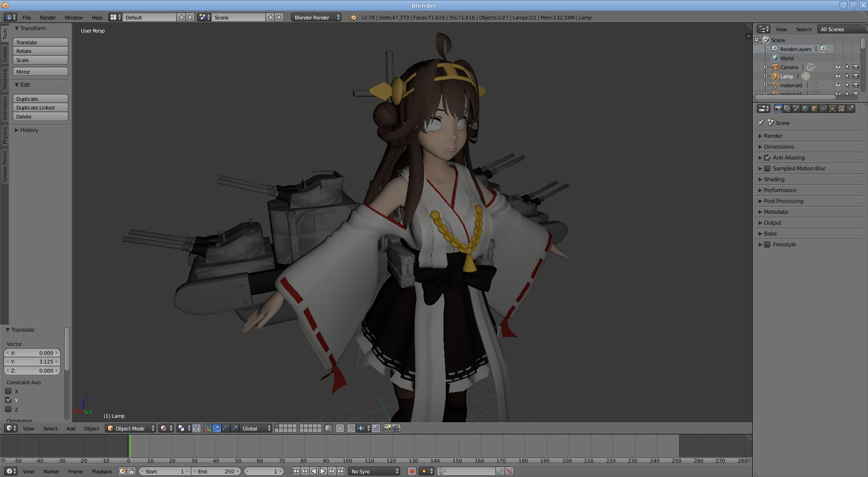Hide the Lamp object using eye icon
Screen dimensions: 868x477
(838, 76)
